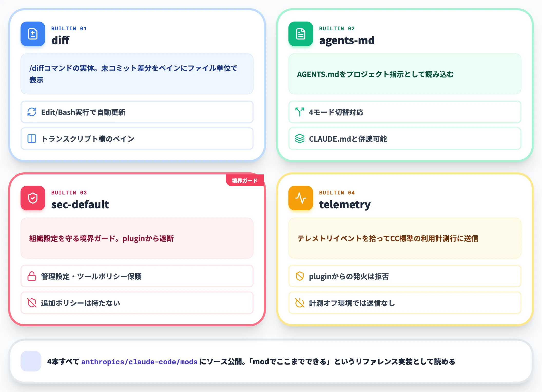
Task: Click the BUILTIN 01 label
Action: (69, 28)
